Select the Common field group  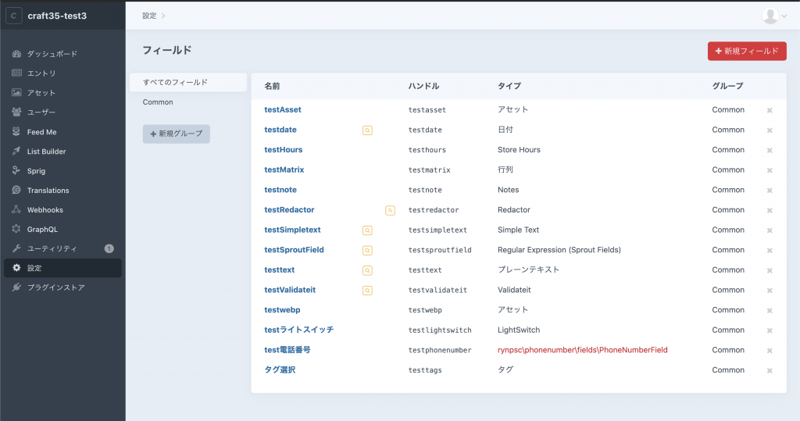coord(158,102)
